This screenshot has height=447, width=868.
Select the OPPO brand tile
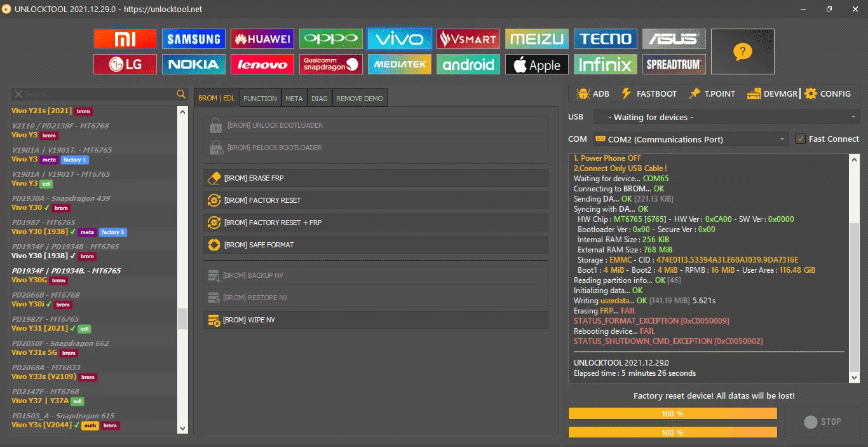(330, 39)
